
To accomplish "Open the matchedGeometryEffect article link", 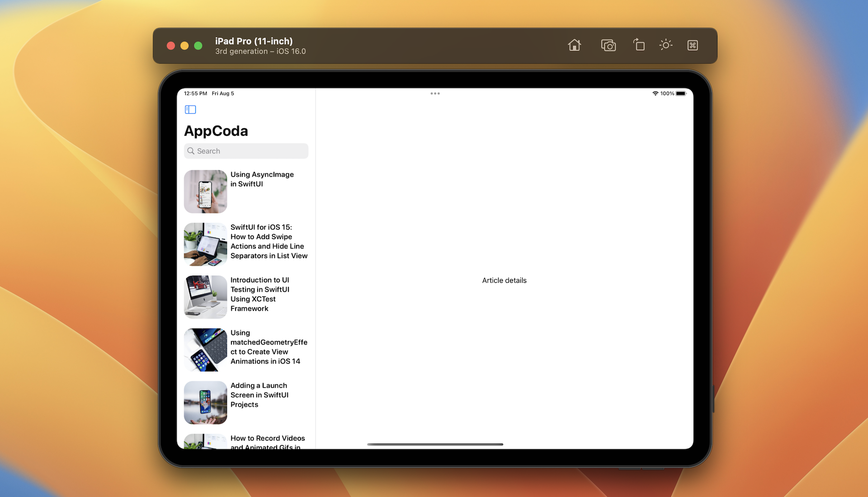I will 246,347.
